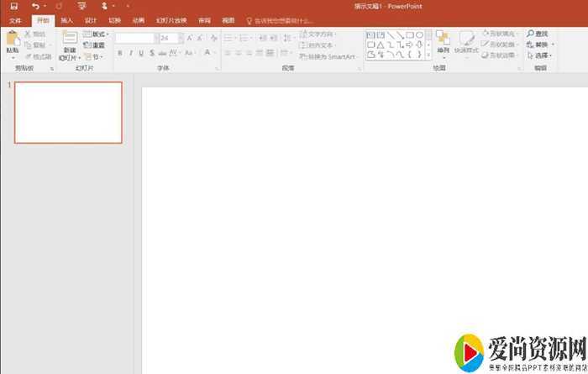Open the File (文件) tab

(x=15, y=19)
